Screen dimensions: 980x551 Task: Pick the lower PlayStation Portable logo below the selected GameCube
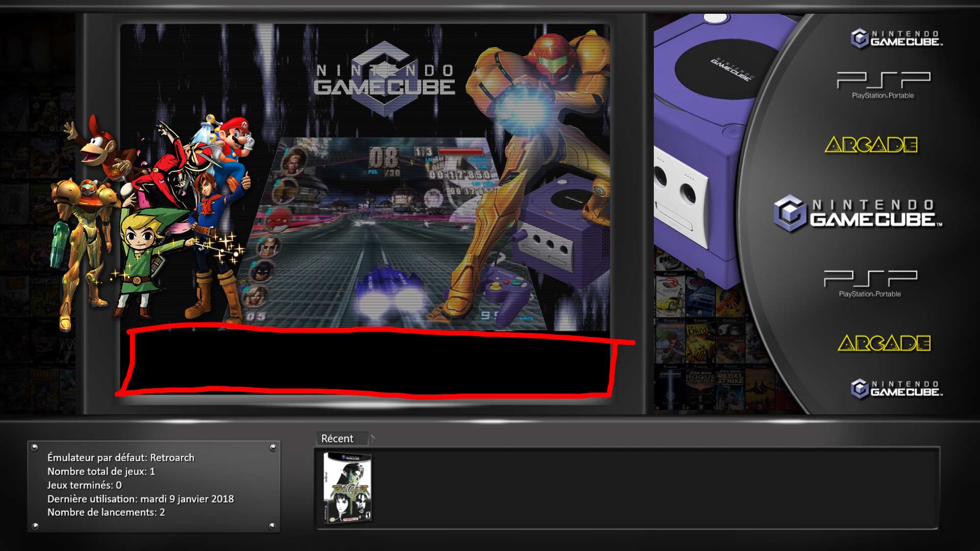click(870, 284)
